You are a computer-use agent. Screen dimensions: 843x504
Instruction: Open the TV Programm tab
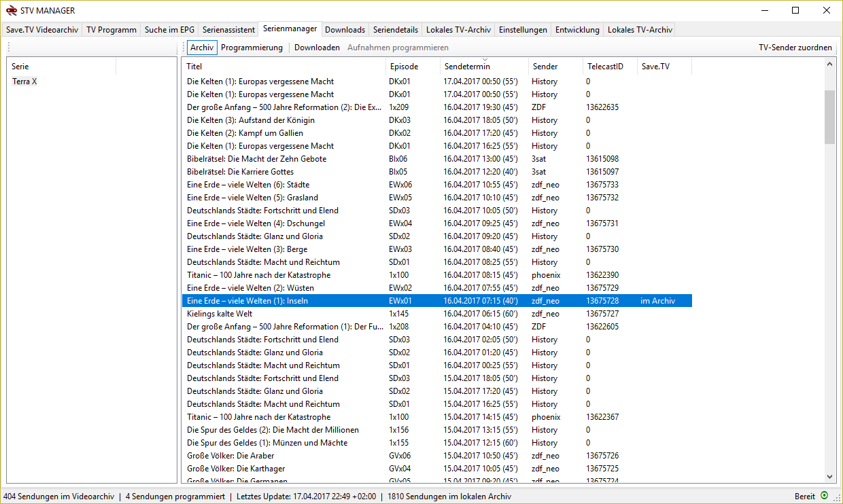(111, 30)
